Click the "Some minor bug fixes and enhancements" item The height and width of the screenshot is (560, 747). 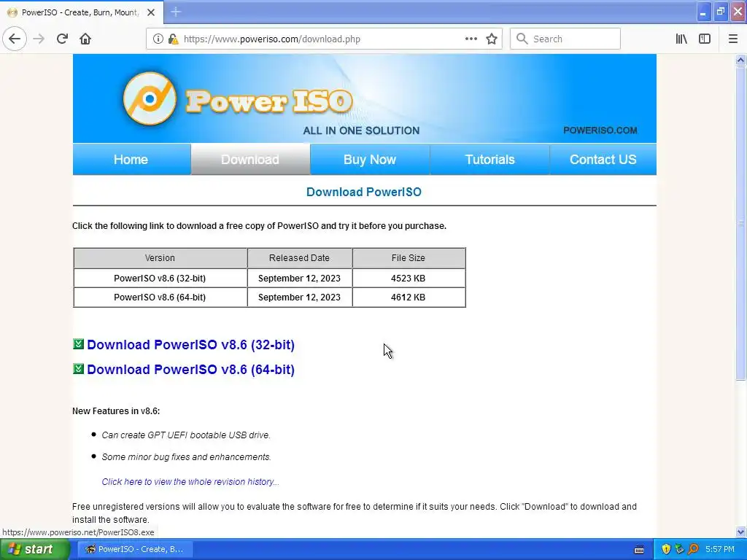[186, 456]
